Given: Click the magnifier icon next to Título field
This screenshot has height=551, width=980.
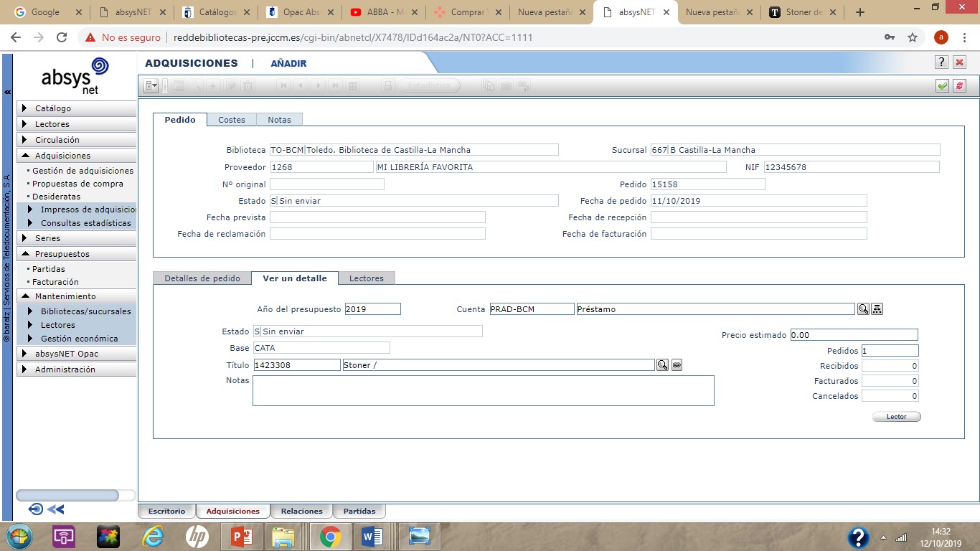Looking at the screenshot, I should pyautogui.click(x=662, y=365).
